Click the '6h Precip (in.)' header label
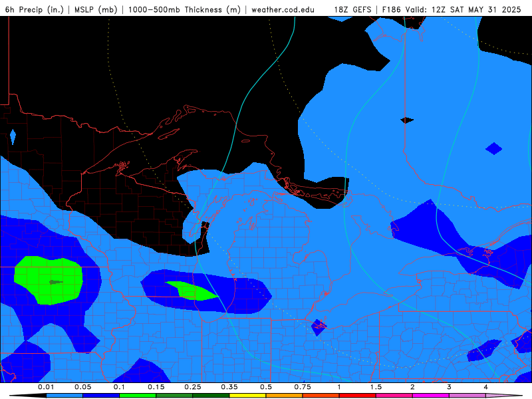Screen dimensions: 532x399 click(35, 9)
